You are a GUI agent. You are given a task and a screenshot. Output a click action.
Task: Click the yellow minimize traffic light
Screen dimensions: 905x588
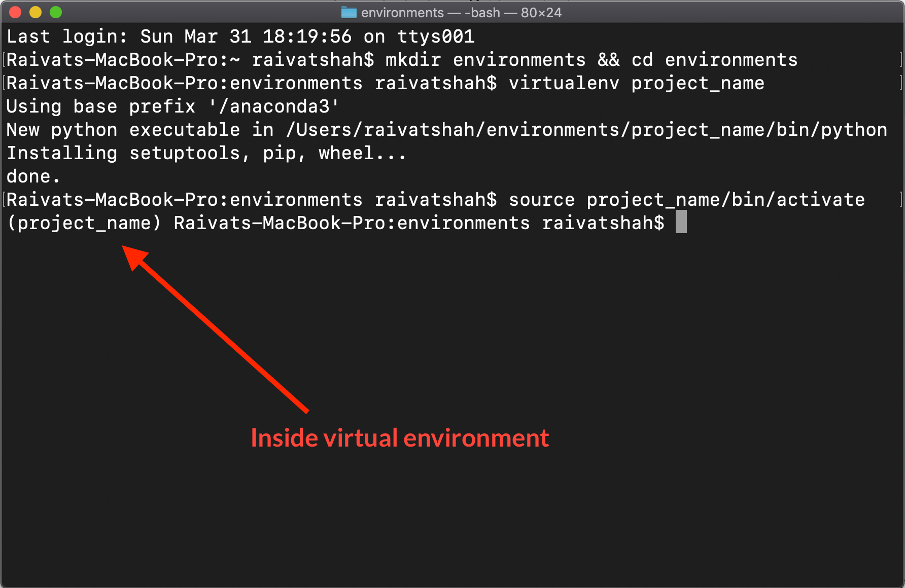tap(35, 12)
